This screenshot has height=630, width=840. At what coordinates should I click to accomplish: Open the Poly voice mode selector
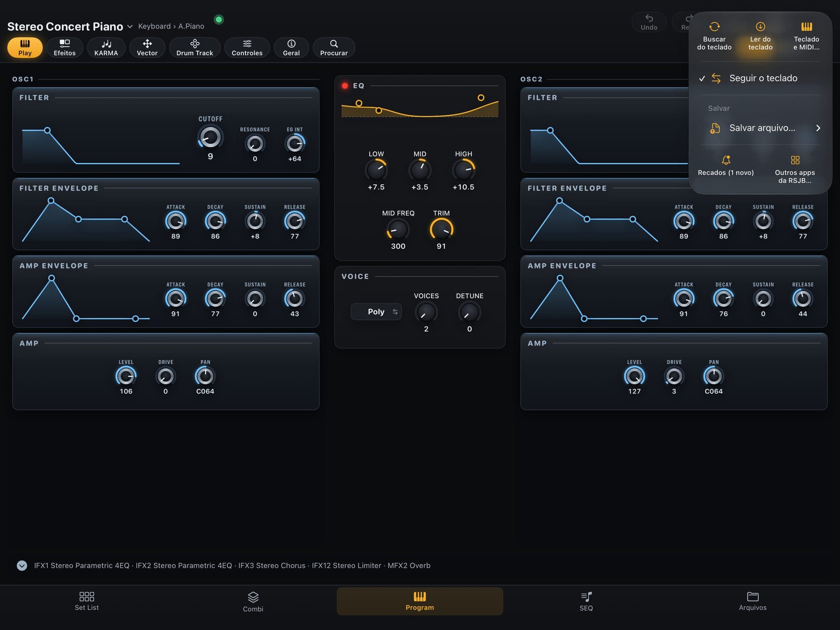[376, 312]
